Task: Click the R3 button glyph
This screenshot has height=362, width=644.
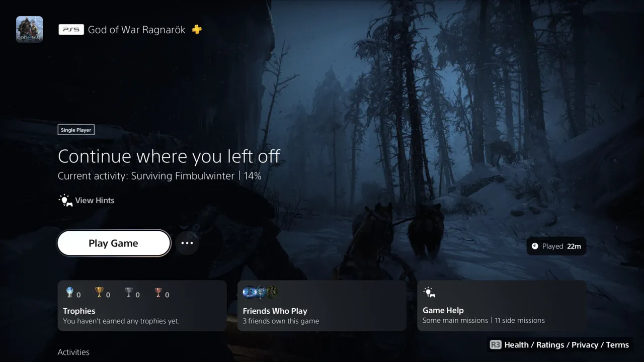Action: tap(496, 345)
